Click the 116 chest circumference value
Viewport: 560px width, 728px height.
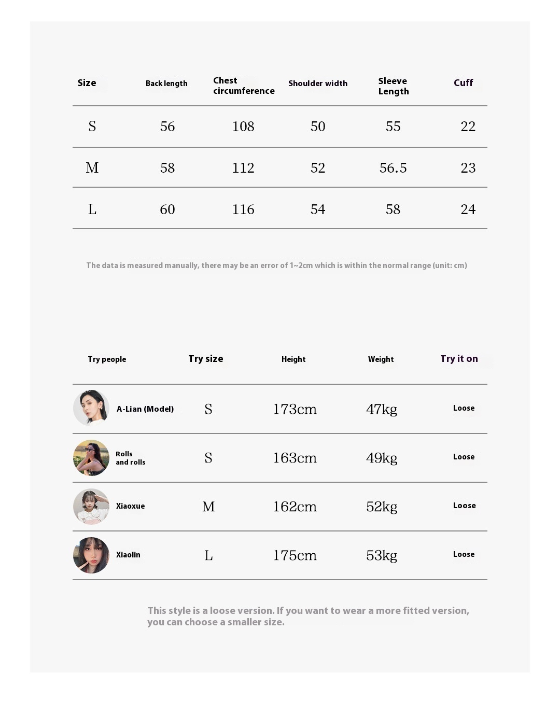tap(243, 209)
